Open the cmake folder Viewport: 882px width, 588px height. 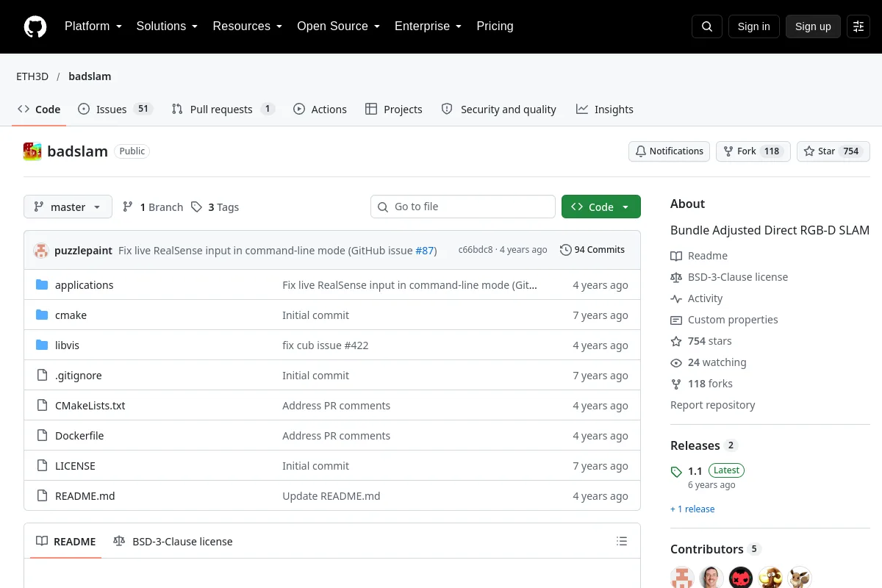click(x=71, y=315)
